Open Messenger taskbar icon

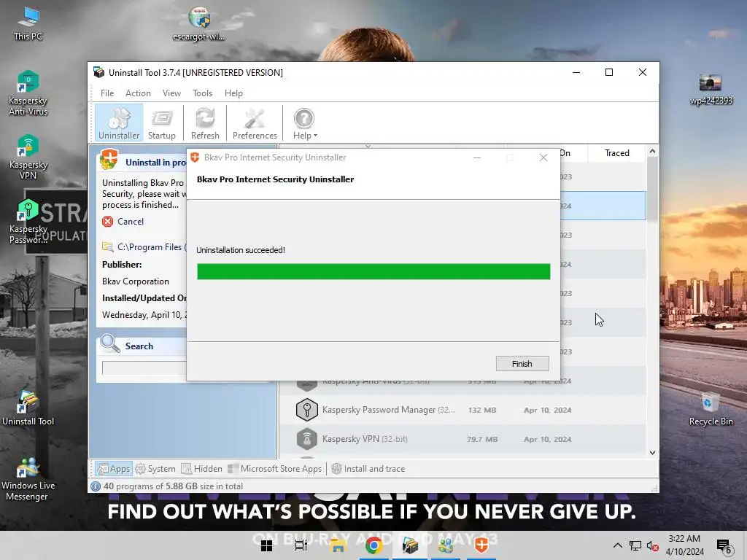pyautogui.click(x=446, y=545)
